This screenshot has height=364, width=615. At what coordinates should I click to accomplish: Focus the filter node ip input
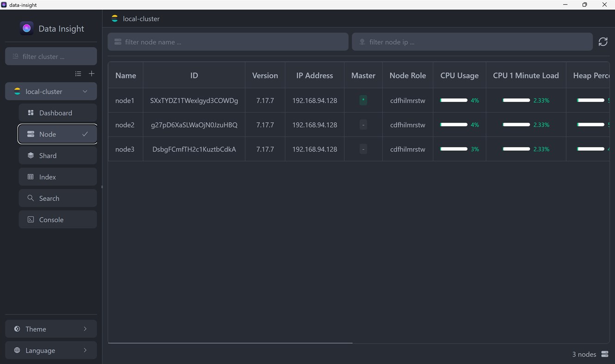pyautogui.click(x=472, y=42)
